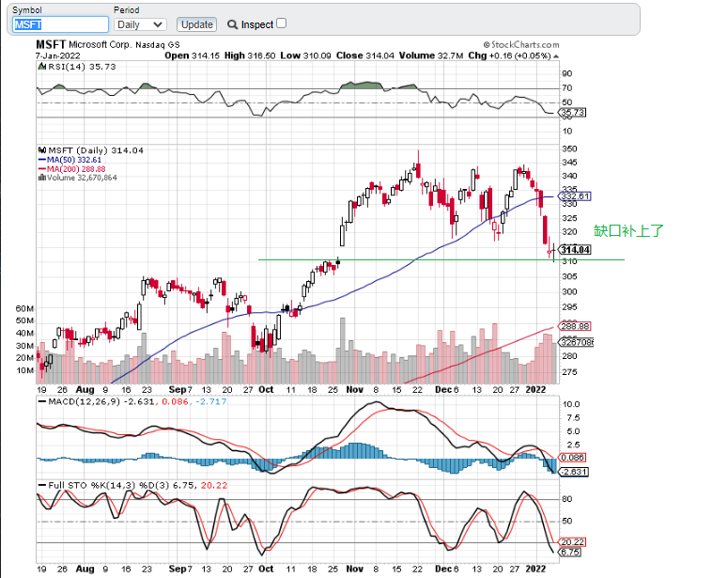Click the 20.22 stochastic value tag
728x578 pixels.
tap(572, 541)
